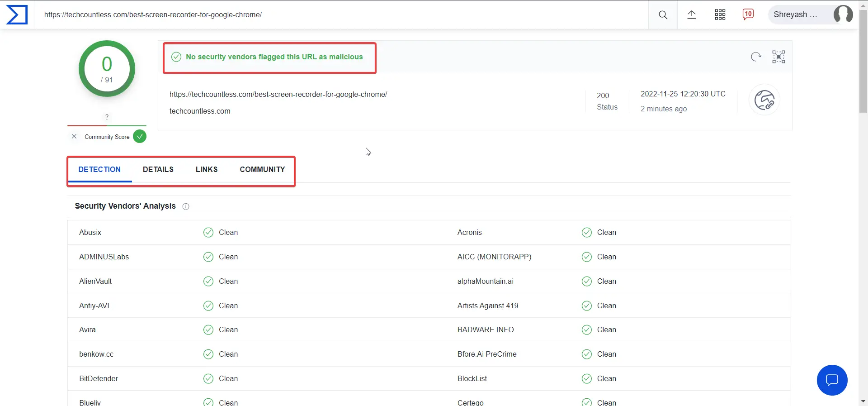Click the reanalyze refresh icon
This screenshot has width=868, height=406.
click(x=756, y=57)
